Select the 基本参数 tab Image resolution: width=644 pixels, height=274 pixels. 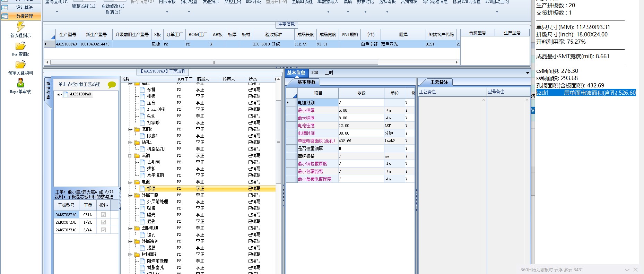pyautogui.click(x=306, y=82)
